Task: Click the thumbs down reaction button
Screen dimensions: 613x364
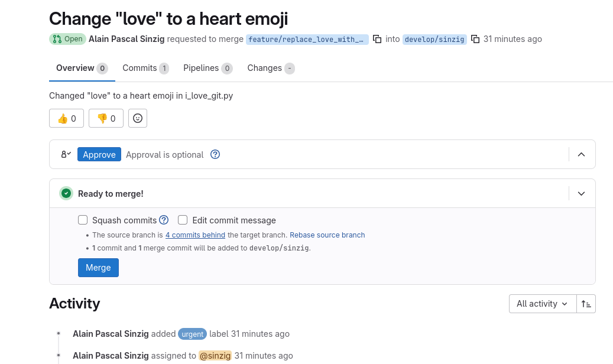Action: 106,118
